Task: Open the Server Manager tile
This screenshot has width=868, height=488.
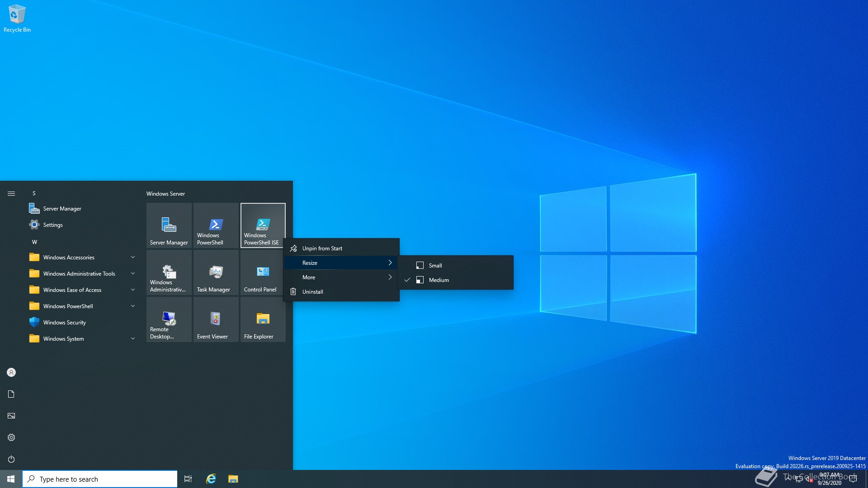Action: [x=169, y=225]
